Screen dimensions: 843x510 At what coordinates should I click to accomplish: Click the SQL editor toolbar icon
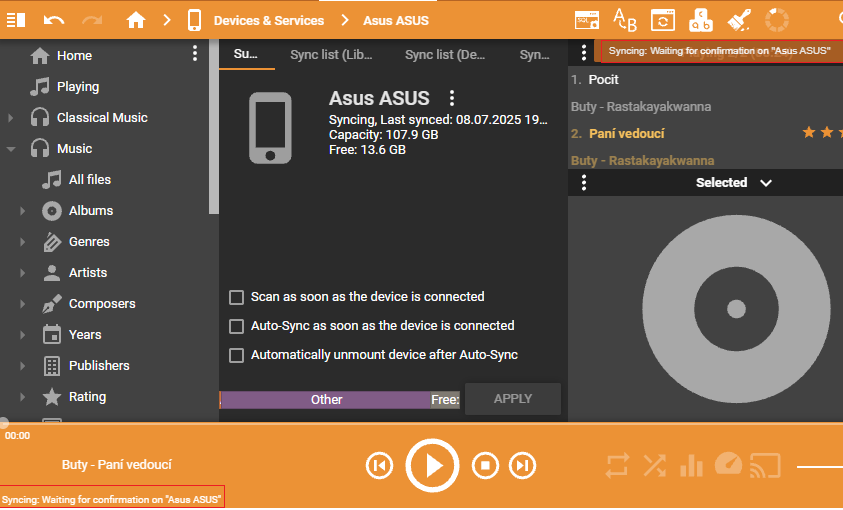[587, 20]
